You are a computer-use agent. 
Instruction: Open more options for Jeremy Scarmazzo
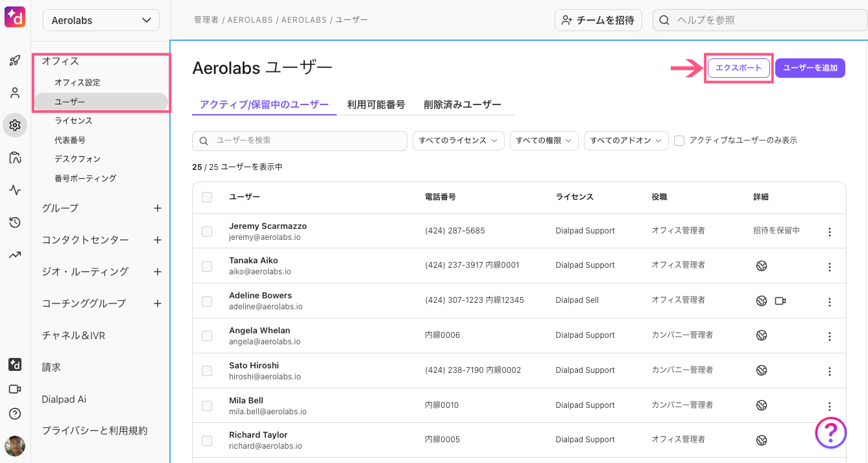830,232
